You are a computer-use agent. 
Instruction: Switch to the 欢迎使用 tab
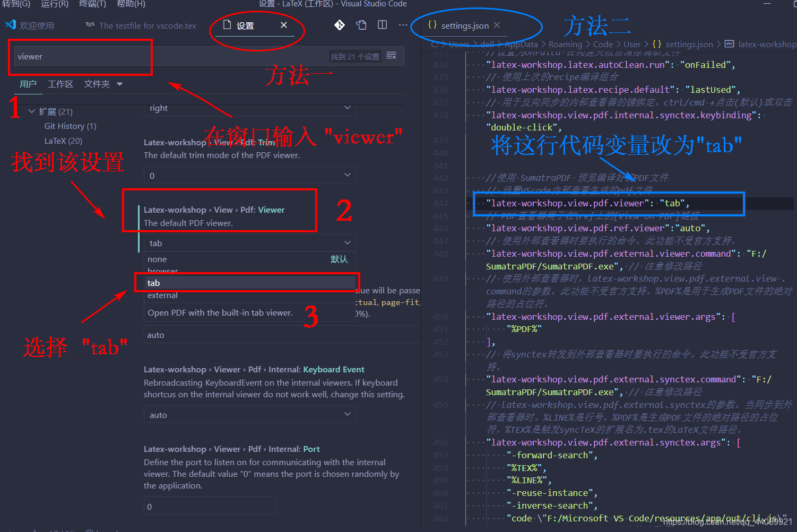click(x=37, y=25)
